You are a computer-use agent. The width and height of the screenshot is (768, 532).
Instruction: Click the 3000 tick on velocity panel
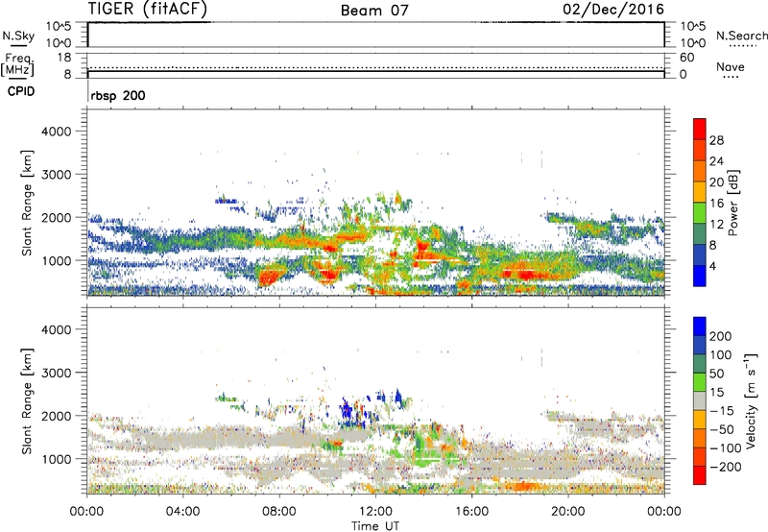pyautogui.click(x=56, y=373)
